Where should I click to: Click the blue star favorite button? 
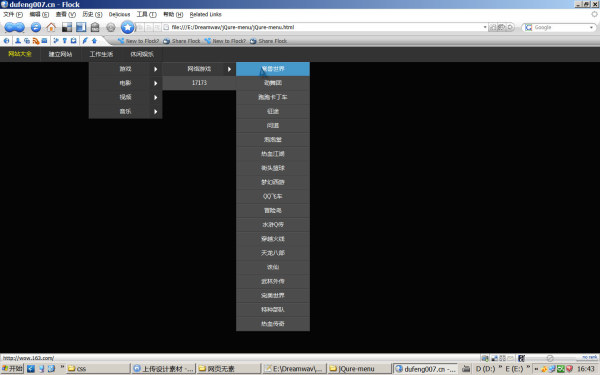pyautogui.click(x=127, y=27)
